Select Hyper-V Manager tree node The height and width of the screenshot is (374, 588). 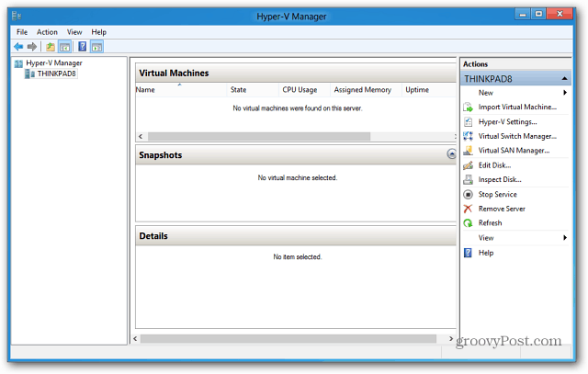tap(54, 63)
